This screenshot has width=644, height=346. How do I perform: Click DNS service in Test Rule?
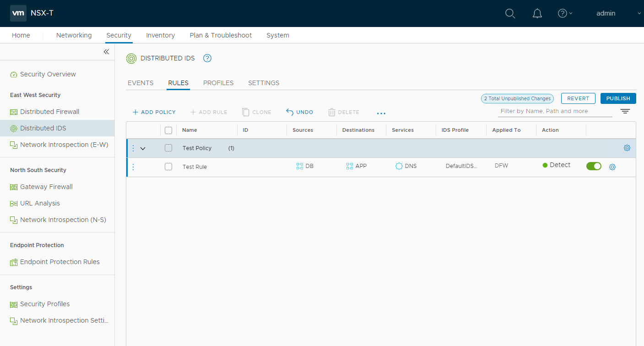point(406,166)
